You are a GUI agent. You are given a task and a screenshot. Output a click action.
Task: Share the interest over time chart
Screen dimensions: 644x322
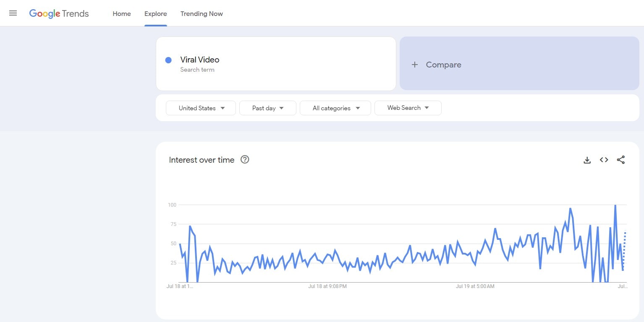[620, 160]
